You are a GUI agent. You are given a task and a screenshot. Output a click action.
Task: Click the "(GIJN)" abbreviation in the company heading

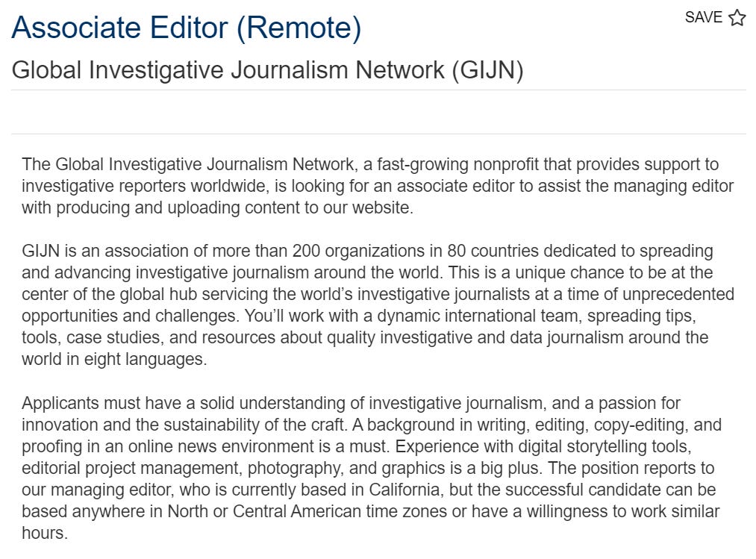click(487, 69)
